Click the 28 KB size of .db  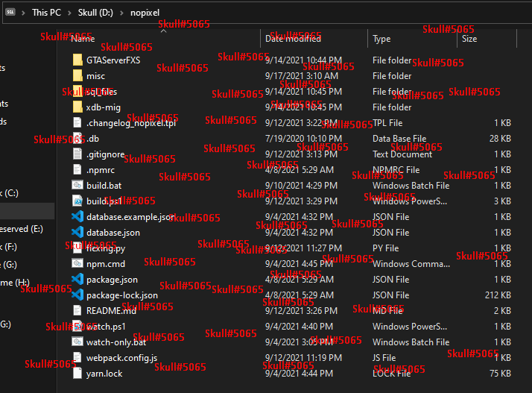point(500,139)
